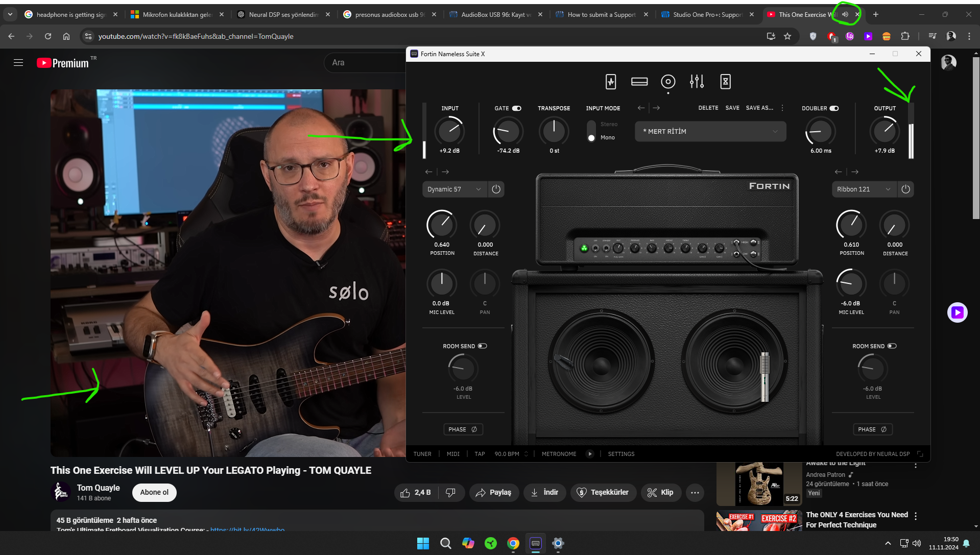Expand the MERT RİTİM preset dropdown

click(x=710, y=132)
